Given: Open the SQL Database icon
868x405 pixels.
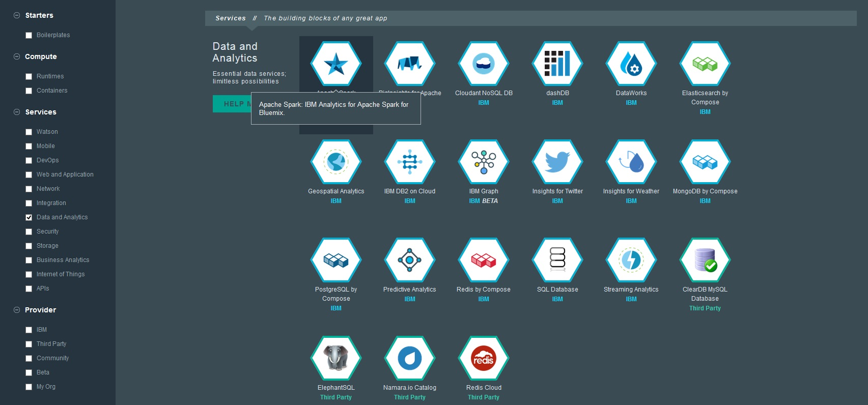Looking at the screenshot, I should click(x=557, y=261).
